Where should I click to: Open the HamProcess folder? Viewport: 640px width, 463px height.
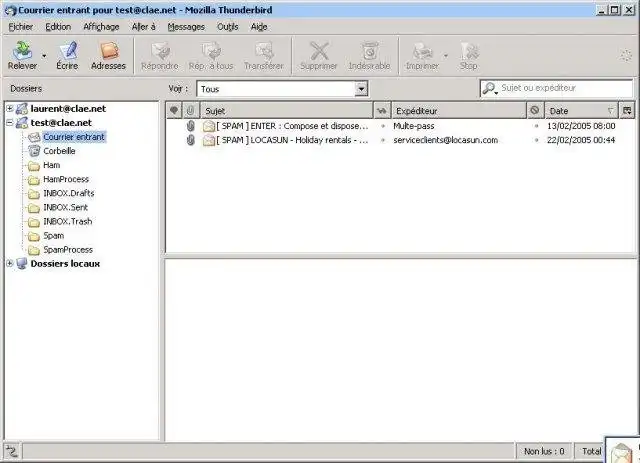tap(66, 179)
